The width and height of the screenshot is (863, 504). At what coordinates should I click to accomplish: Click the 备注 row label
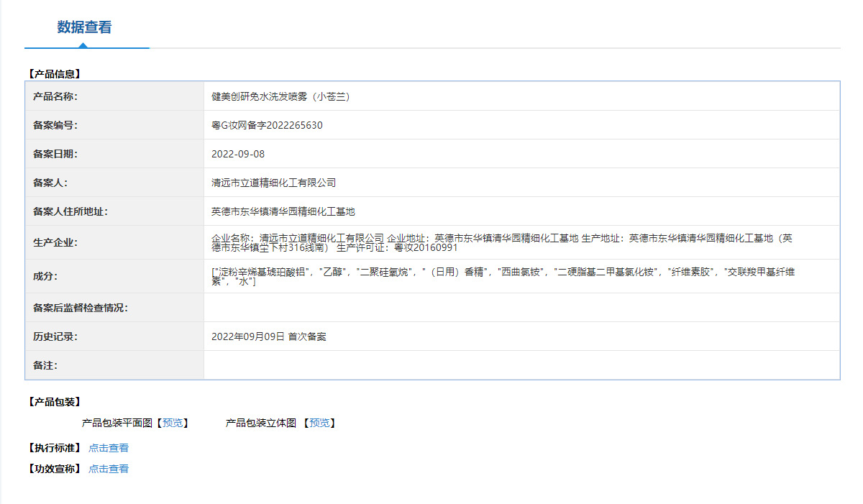pyautogui.click(x=45, y=365)
